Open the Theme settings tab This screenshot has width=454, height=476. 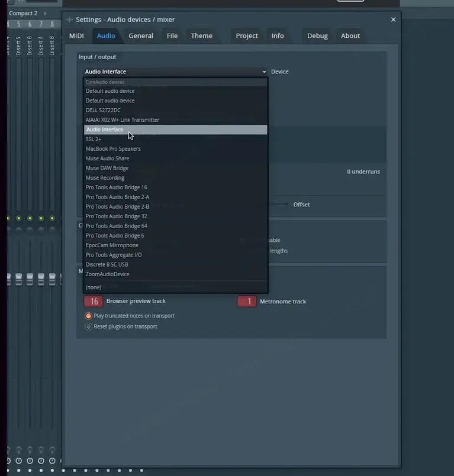[x=201, y=36]
